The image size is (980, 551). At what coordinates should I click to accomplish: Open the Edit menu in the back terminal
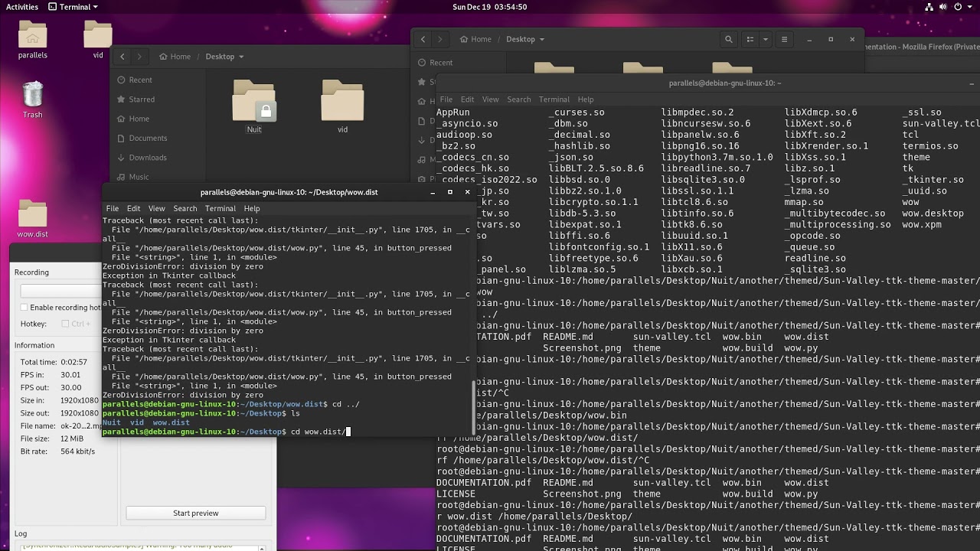coord(467,99)
